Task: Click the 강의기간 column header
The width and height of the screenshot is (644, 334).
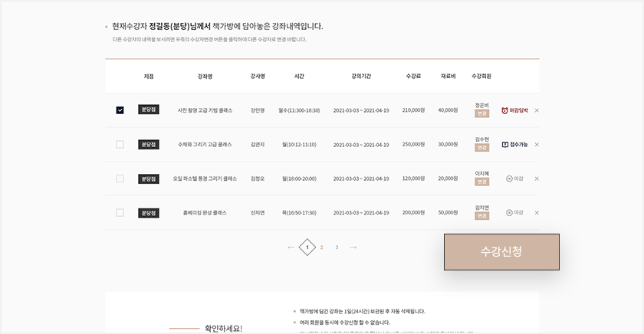Action: coord(361,77)
